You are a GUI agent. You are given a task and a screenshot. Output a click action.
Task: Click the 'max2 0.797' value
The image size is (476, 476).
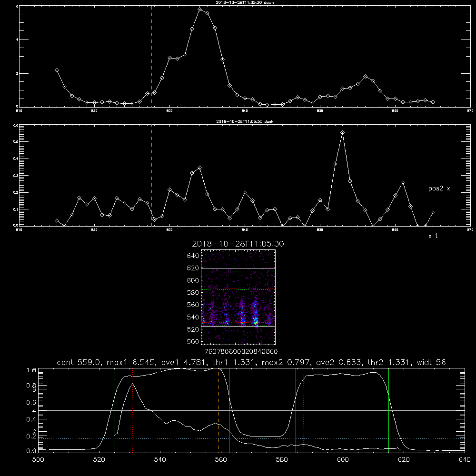(287, 362)
